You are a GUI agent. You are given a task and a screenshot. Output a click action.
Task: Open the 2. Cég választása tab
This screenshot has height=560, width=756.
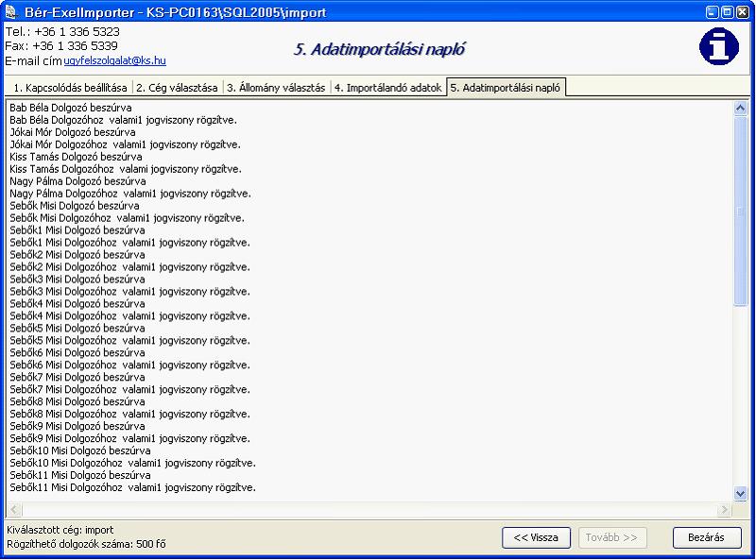coord(177,88)
